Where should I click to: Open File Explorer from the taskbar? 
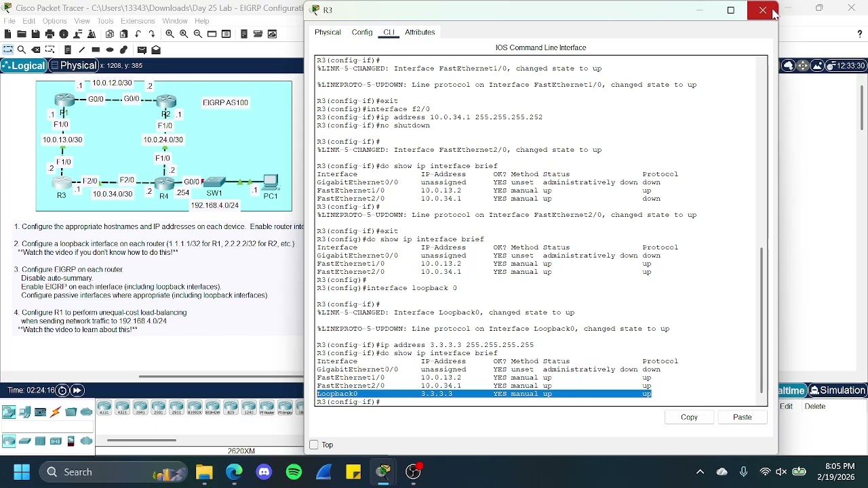(x=204, y=472)
